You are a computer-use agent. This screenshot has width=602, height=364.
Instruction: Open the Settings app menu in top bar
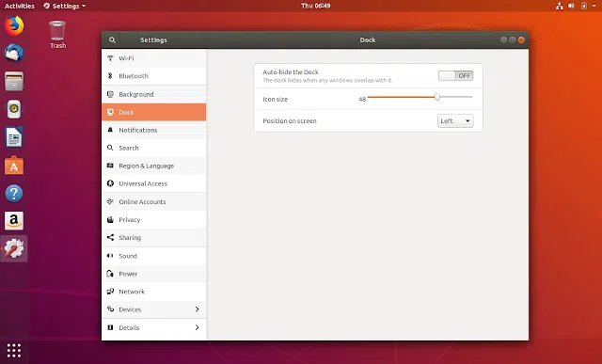click(x=65, y=6)
